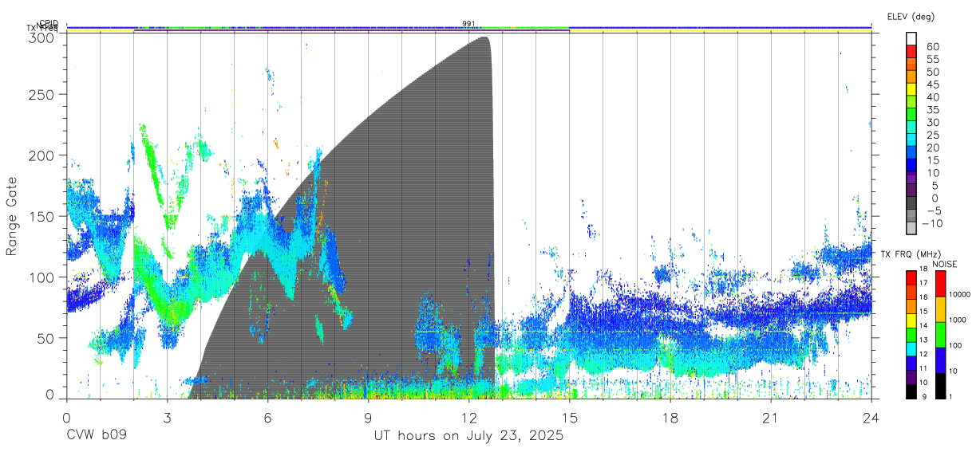Viewport: 980px width, 452px height.
Task: Pick the light gray bottom ELEV swatch
Action: point(911,230)
